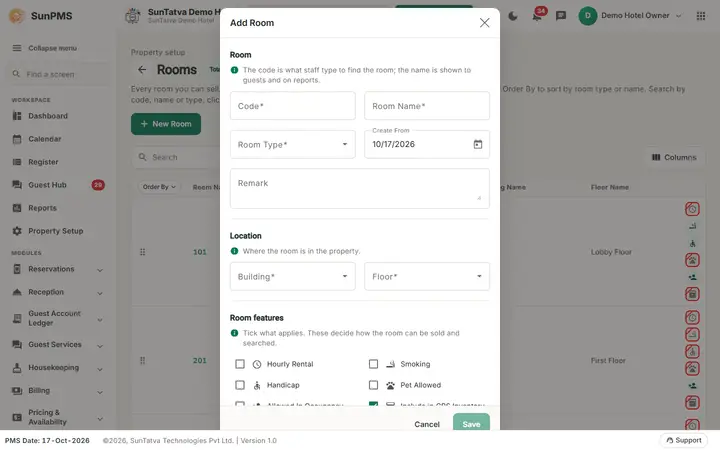The image size is (720, 450).
Task: Click pet paw icon in Lobby Floor row
Action: 692,260
